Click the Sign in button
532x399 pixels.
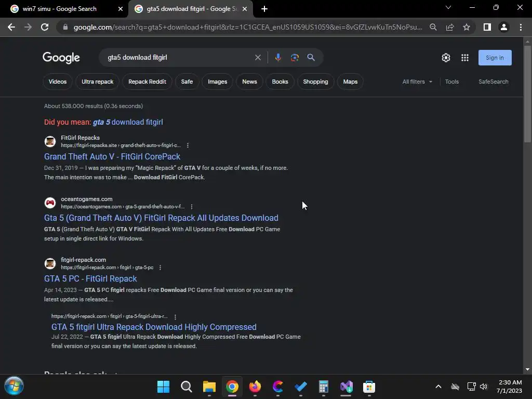[x=495, y=58]
